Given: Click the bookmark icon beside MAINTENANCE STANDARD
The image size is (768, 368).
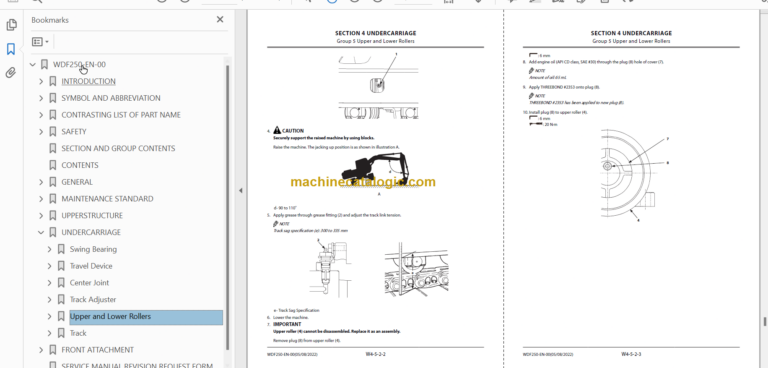Looking at the screenshot, I should tap(53, 198).
